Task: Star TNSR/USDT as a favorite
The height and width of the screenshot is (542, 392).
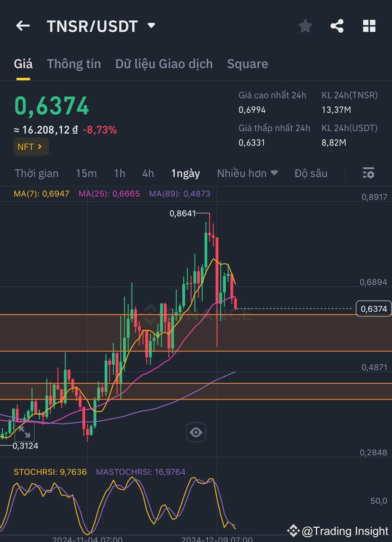Action: (x=305, y=26)
